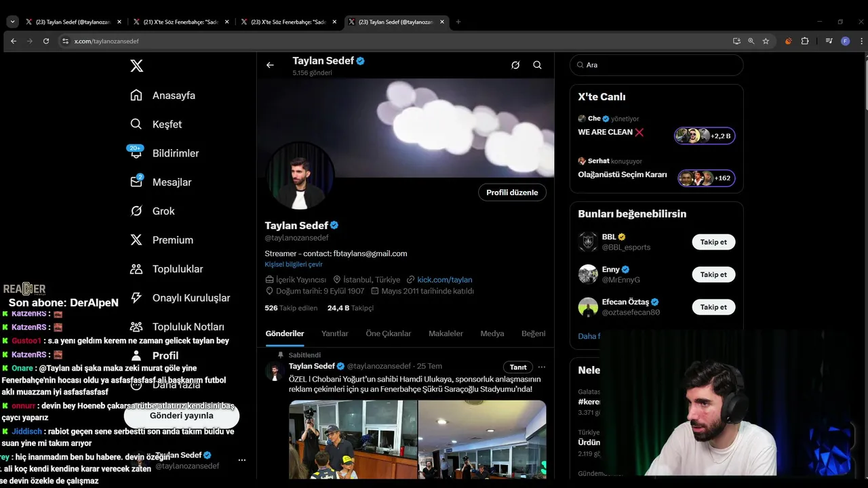This screenshot has width=868, height=488.
Task: Switch to Makaleler tab
Action: click(446, 333)
